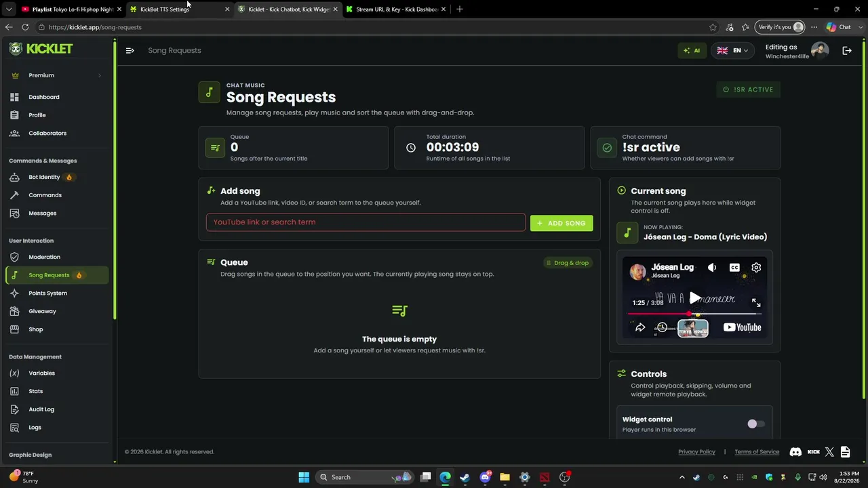Screen dimensions: 868x488
Task: Open the browser Settings and more menu
Action: point(814,27)
